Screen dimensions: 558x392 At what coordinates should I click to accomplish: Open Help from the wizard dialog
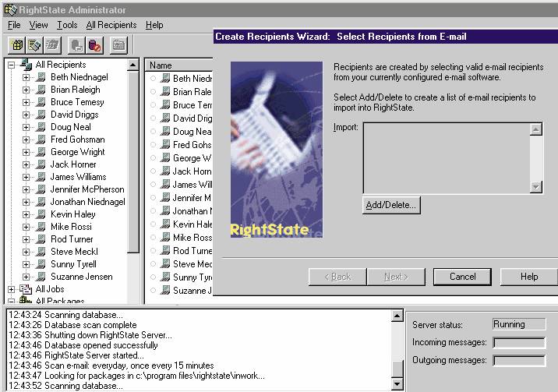[x=528, y=277]
